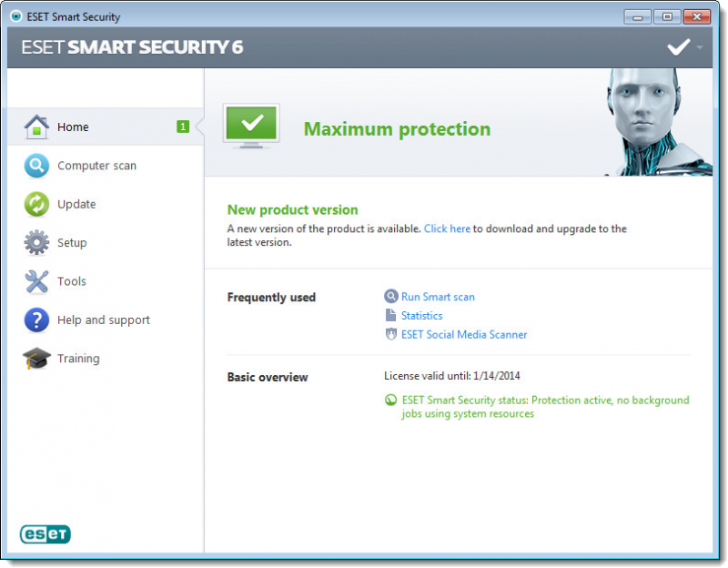Click the green Update arrows icon
This screenshot has height=568, width=728.
point(36,204)
